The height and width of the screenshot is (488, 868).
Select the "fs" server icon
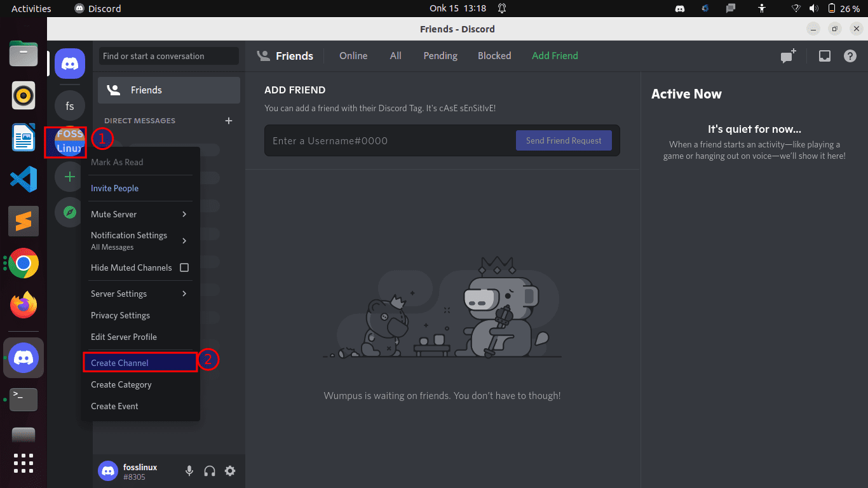(70, 106)
